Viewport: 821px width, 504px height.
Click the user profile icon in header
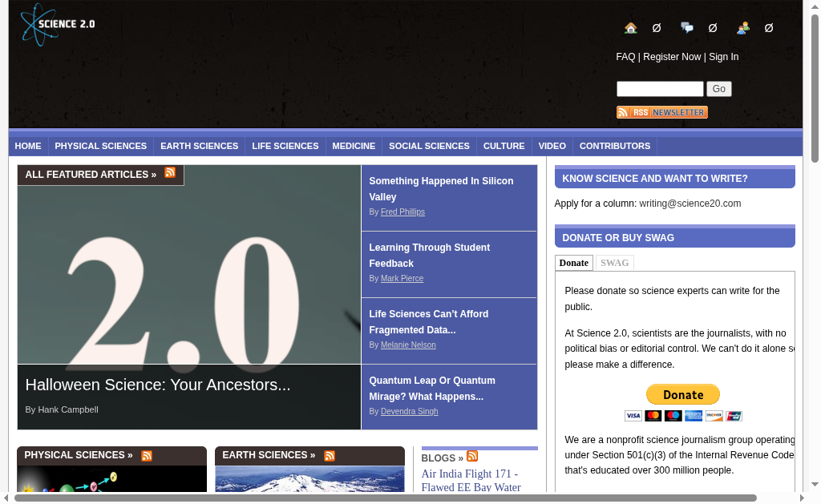pyautogui.click(x=743, y=28)
